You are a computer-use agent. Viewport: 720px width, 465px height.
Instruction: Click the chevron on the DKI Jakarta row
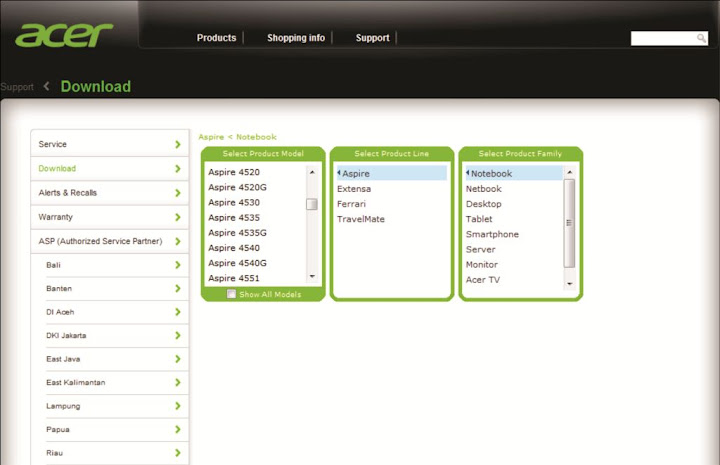pos(178,335)
